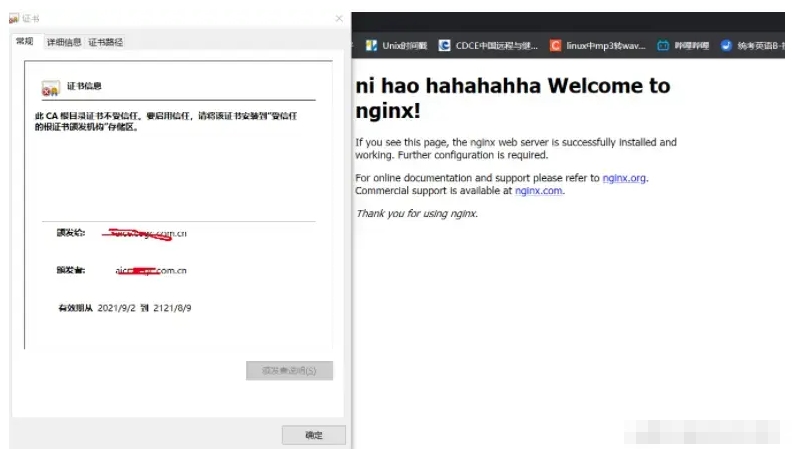Image resolution: width=810 pixels, height=449 pixels.
Task: Open the Unix时间戳 bookmark
Action: click(396, 45)
